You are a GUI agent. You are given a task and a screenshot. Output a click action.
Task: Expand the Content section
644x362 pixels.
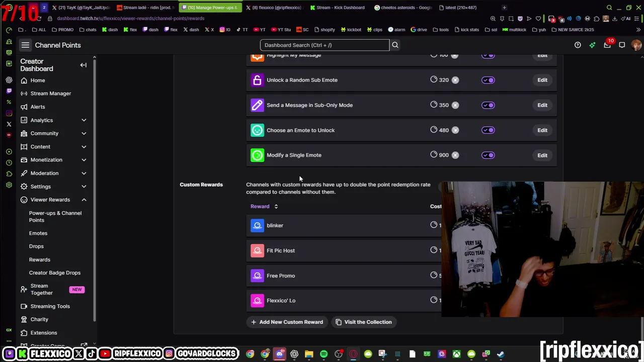coord(84,147)
